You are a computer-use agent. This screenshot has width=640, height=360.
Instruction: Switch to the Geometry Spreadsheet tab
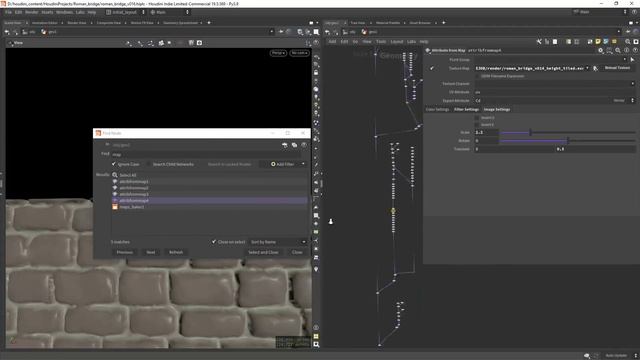tap(180, 23)
